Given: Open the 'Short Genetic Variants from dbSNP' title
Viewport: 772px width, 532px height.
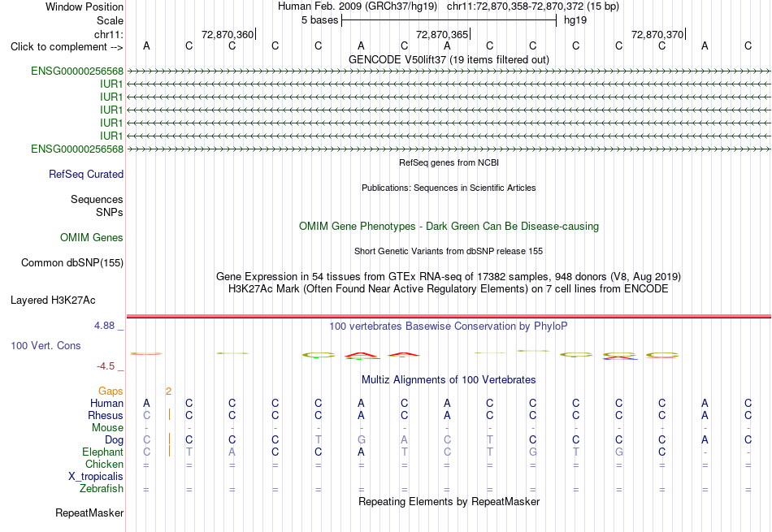Looking at the screenshot, I should coord(449,251).
